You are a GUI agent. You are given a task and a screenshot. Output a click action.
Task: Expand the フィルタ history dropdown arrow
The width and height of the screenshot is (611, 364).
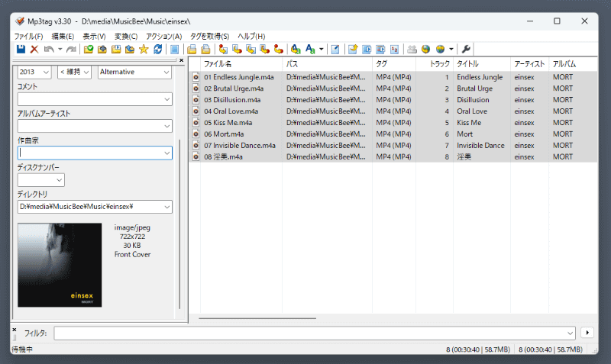point(570,333)
